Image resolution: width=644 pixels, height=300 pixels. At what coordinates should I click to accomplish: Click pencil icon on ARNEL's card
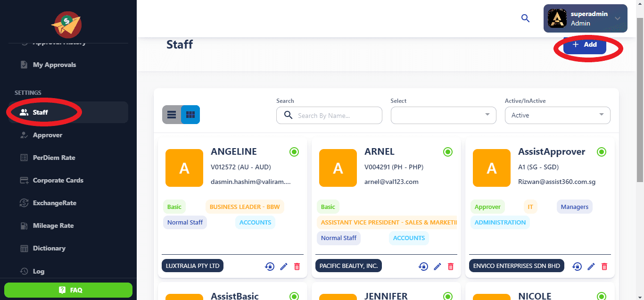point(438,267)
